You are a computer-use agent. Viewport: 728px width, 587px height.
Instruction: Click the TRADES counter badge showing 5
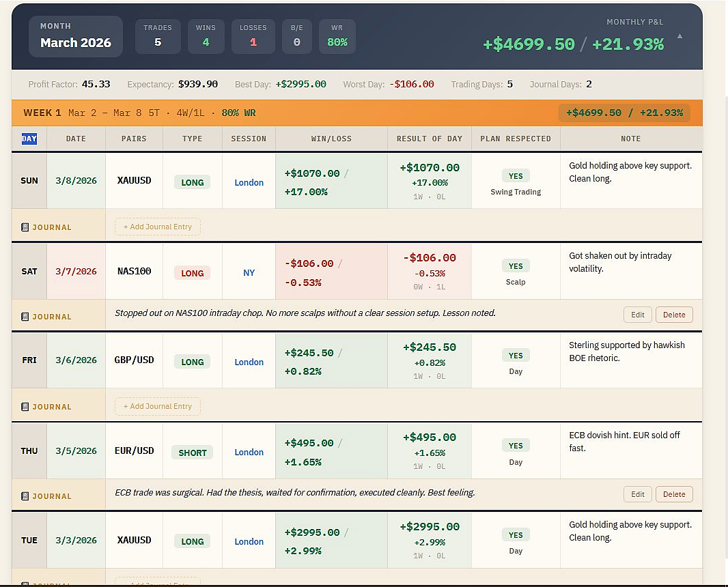tap(158, 38)
